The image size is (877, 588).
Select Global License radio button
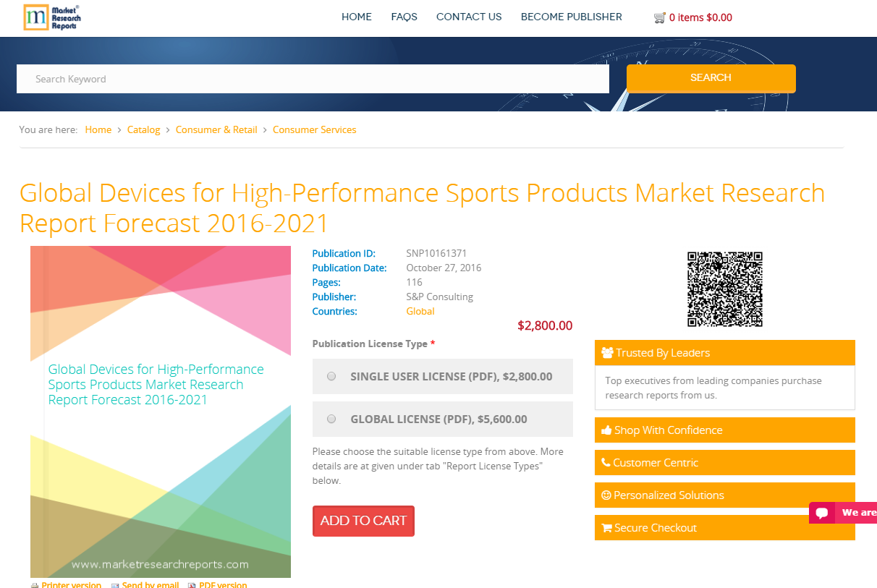coord(331,419)
